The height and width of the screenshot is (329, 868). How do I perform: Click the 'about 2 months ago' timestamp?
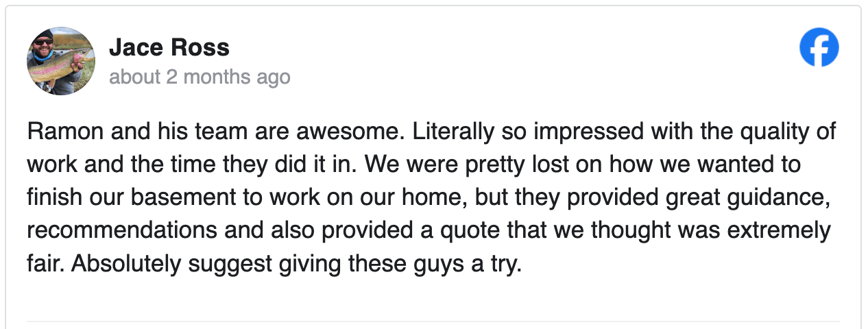tap(200, 77)
